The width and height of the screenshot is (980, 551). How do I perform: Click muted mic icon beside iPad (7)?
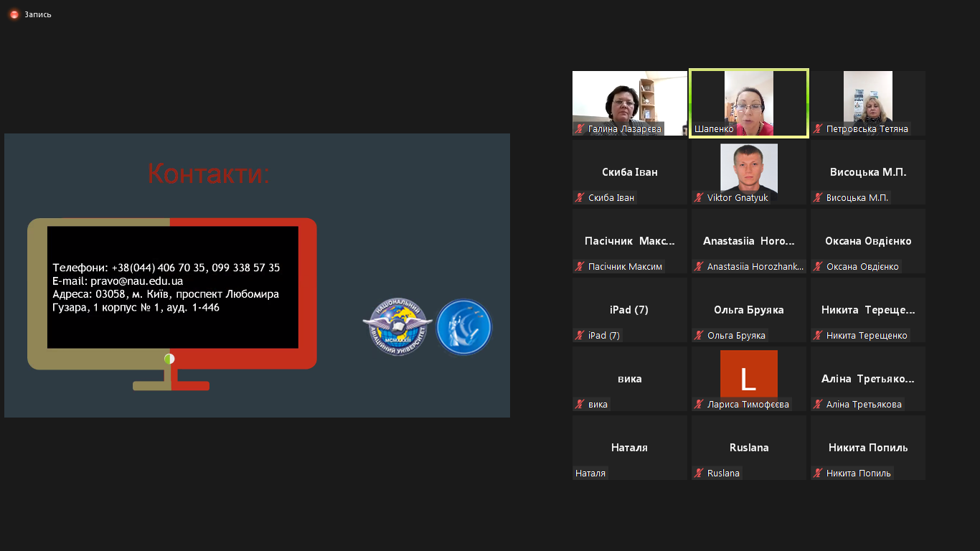[580, 336]
